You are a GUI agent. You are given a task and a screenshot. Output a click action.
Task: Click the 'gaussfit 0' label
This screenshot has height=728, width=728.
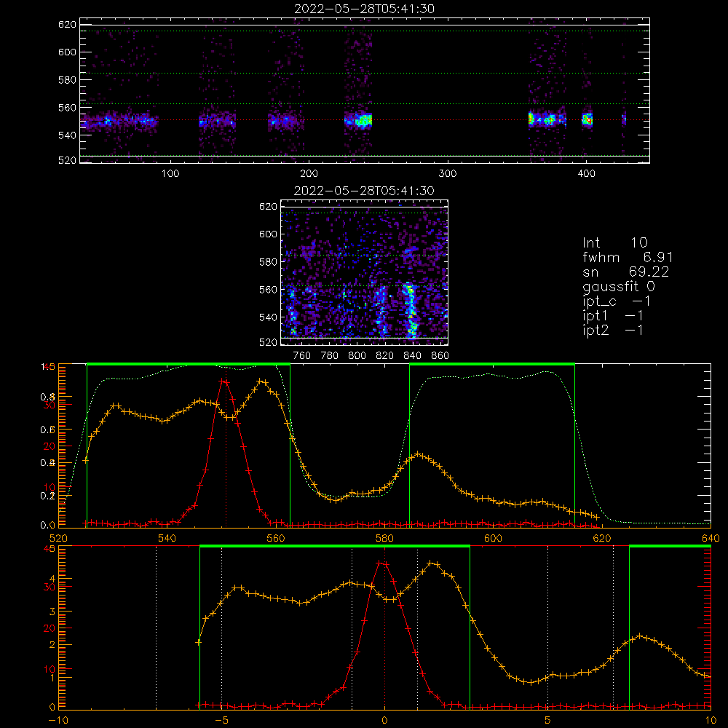click(x=618, y=286)
